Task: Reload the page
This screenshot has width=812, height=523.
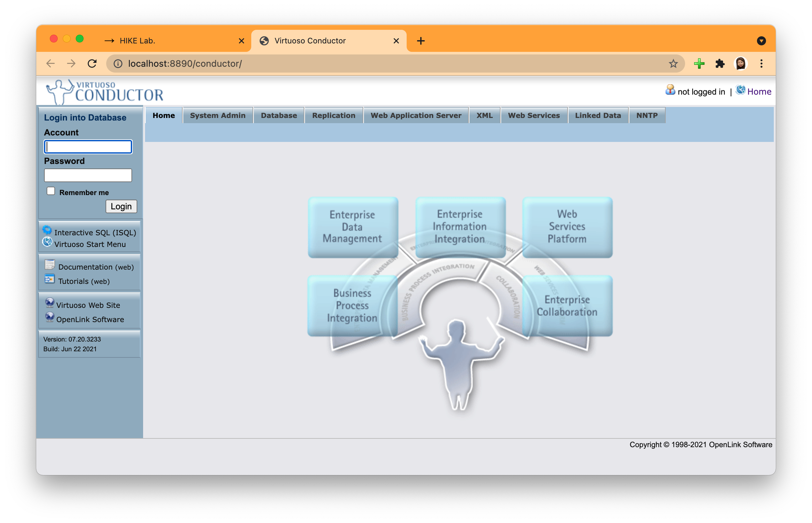Action: (x=92, y=64)
